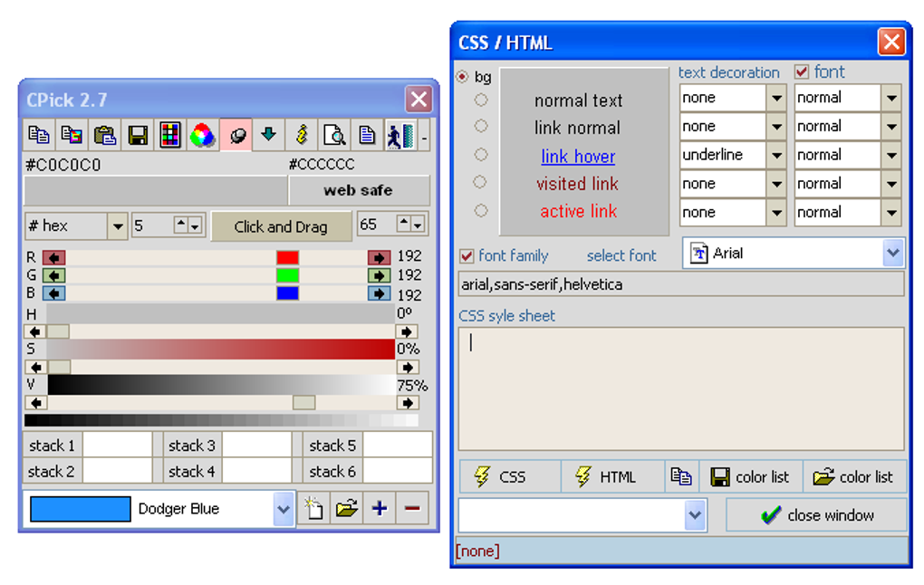This screenshot has width=924, height=585.
Task: Open the underline text decoration dropdown
Action: pyautogui.click(x=776, y=155)
